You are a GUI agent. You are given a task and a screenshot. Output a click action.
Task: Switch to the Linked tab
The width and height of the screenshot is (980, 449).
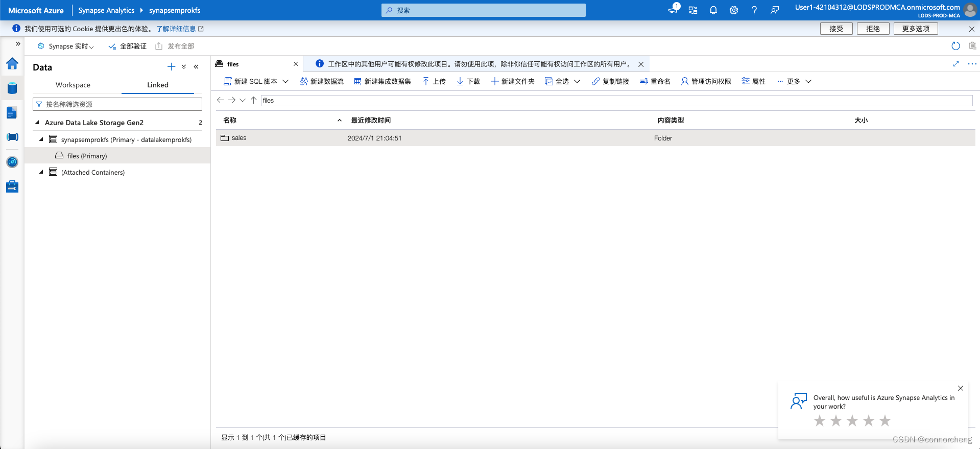click(158, 85)
